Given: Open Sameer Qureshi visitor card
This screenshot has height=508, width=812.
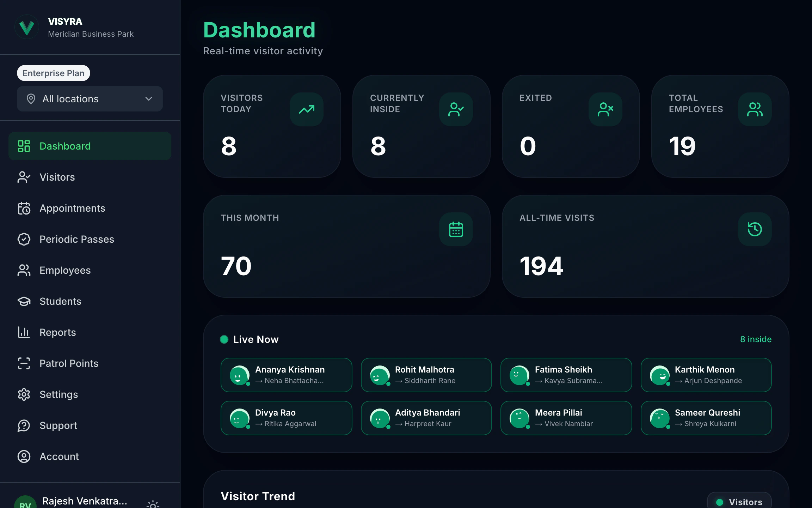Looking at the screenshot, I should tap(706, 418).
